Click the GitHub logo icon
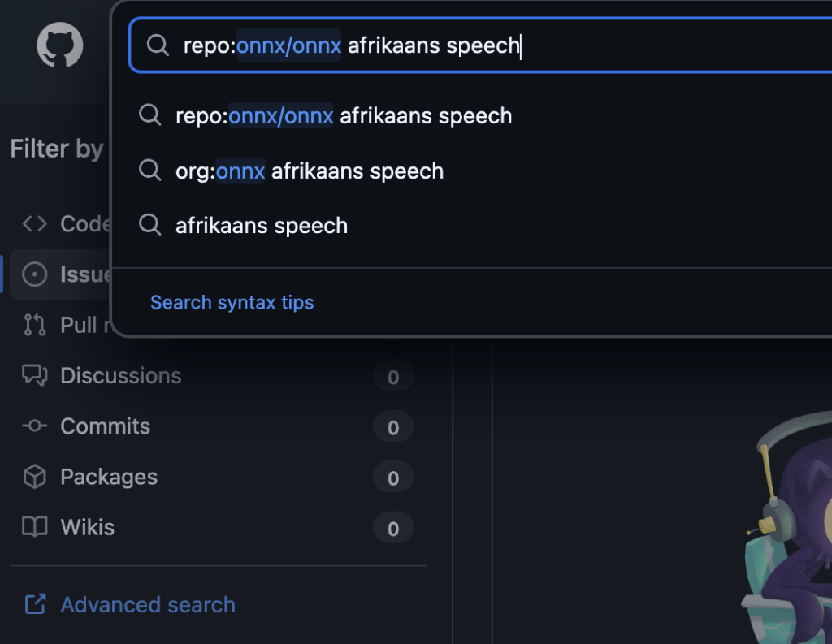 (60, 45)
